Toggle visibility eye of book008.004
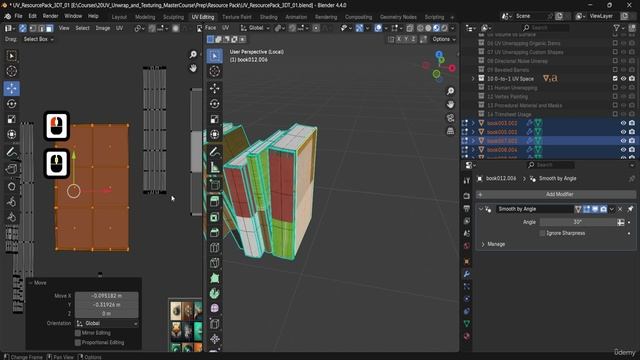640x360 pixels. (x=623, y=149)
